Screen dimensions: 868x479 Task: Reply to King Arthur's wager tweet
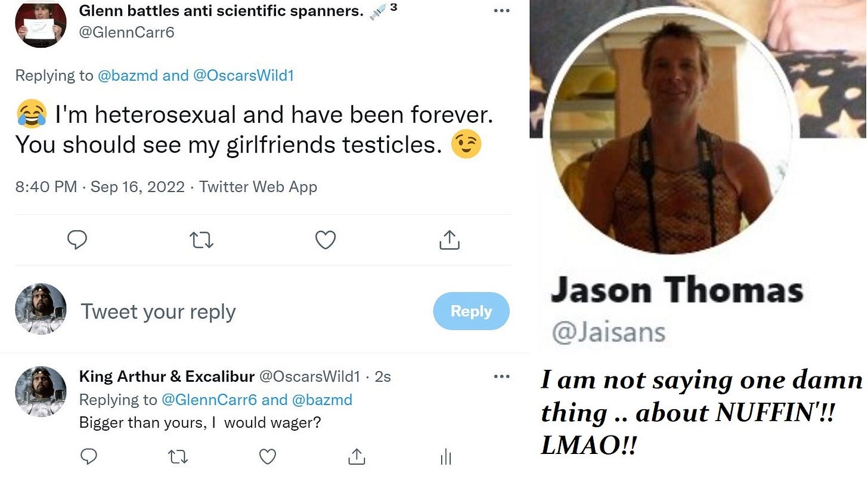pyautogui.click(x=89, y=457)
